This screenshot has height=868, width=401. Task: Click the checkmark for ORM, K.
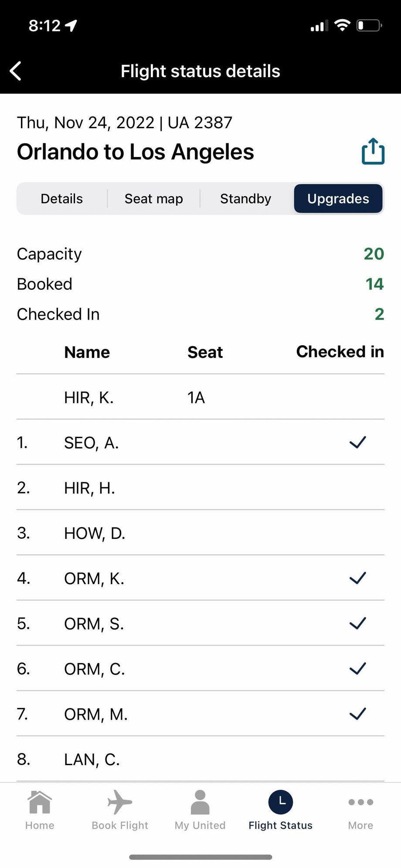(358, 578)
